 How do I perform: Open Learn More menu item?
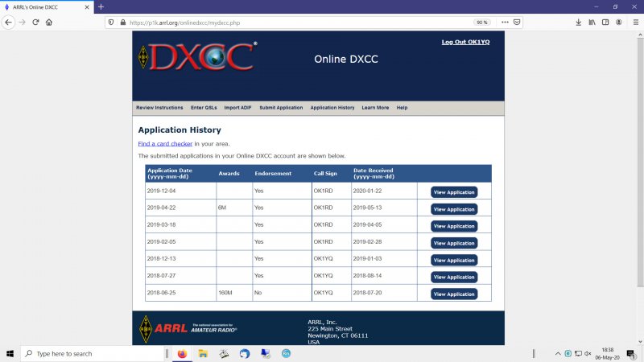pos(375,108)
